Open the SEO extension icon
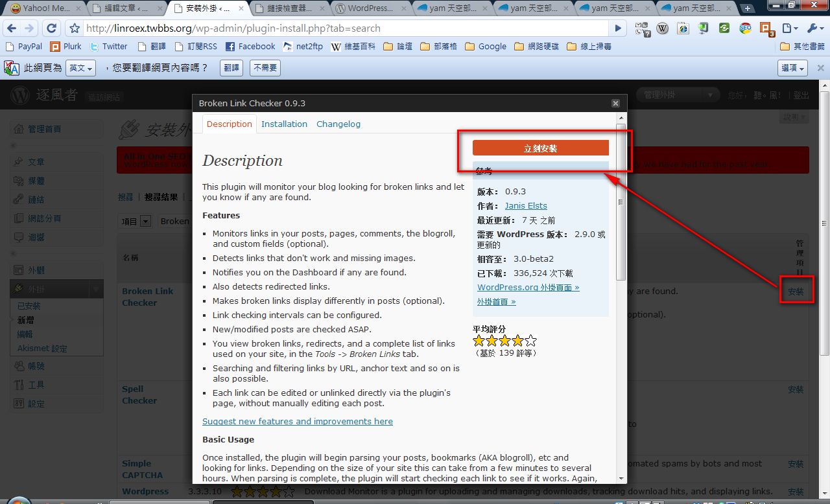 pos(745,29)
